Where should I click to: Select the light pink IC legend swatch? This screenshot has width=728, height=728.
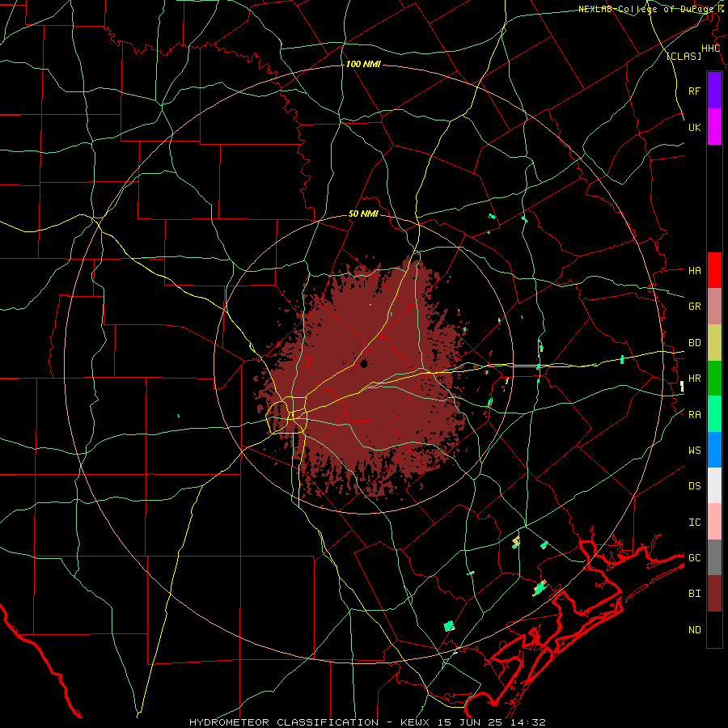(714, 522)
